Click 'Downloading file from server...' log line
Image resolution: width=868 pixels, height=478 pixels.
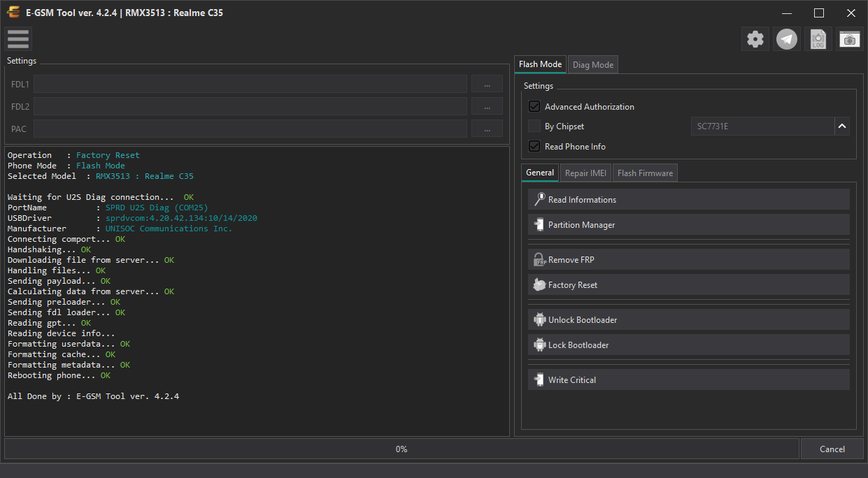click(91, 260)
